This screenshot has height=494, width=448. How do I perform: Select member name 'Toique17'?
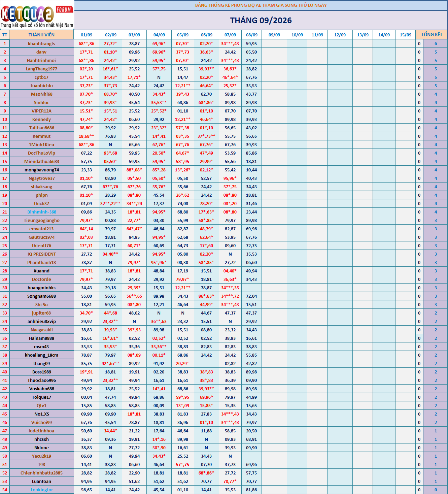click(x=41, y=397)
